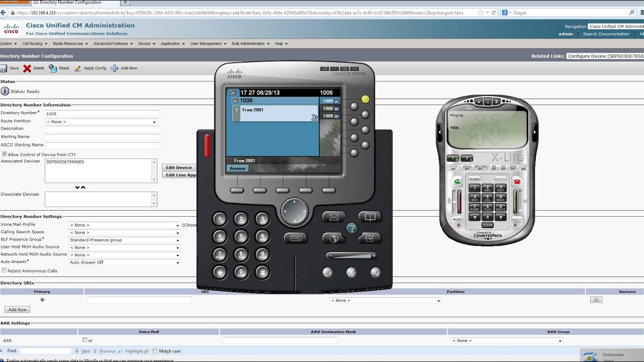Open the Network Hold MOH Audio Source dropdown
The width and height of the screenshot is (644, 362).
(124, 255)
